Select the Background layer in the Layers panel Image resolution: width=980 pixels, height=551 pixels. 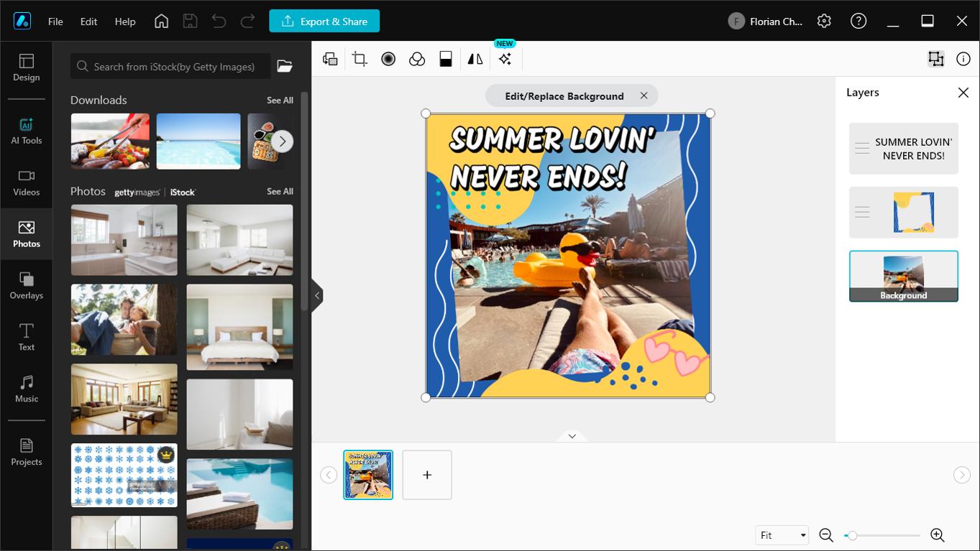pos(903,276)
